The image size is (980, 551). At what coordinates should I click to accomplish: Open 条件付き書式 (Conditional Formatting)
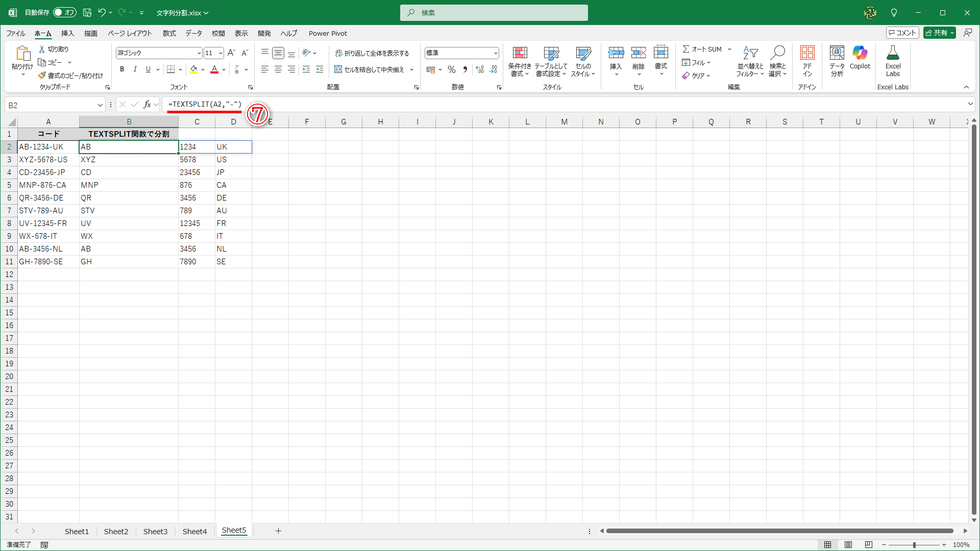point(520,61)
